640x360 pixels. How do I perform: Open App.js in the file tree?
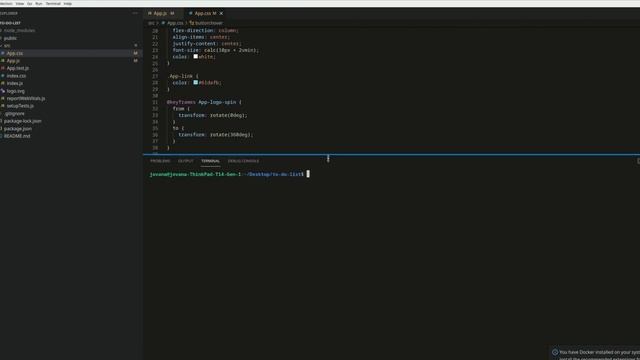[x=13, y=60]
